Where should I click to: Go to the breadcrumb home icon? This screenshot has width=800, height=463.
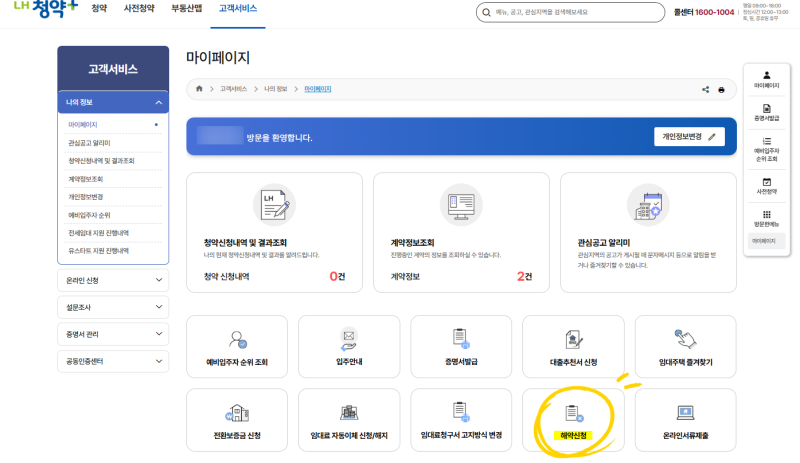(x=199, y=89)
